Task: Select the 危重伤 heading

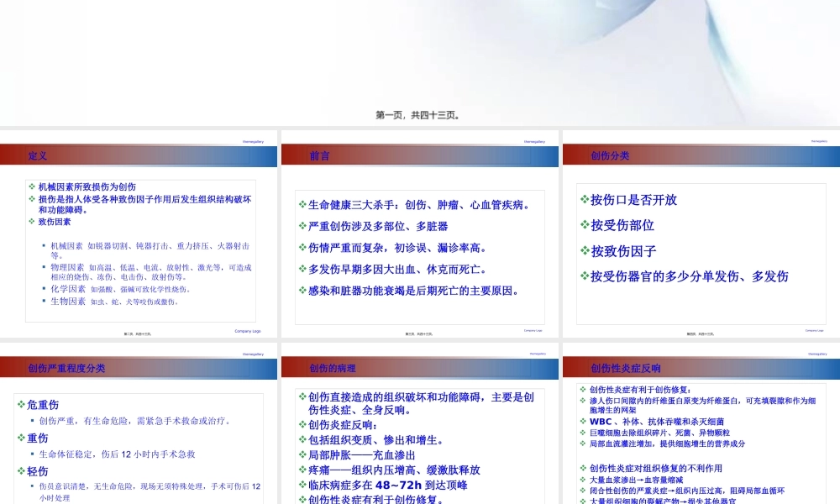Action: [x=43, y=405]
